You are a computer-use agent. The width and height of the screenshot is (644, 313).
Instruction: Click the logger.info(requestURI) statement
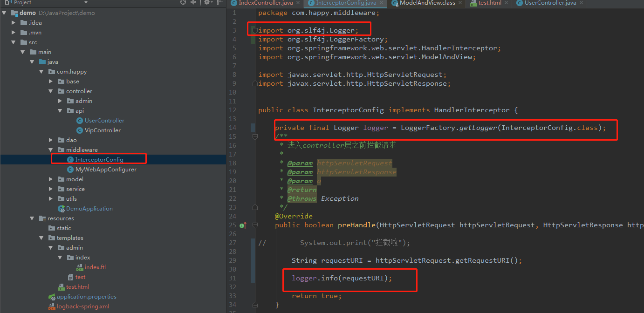[x=342, y=278]
